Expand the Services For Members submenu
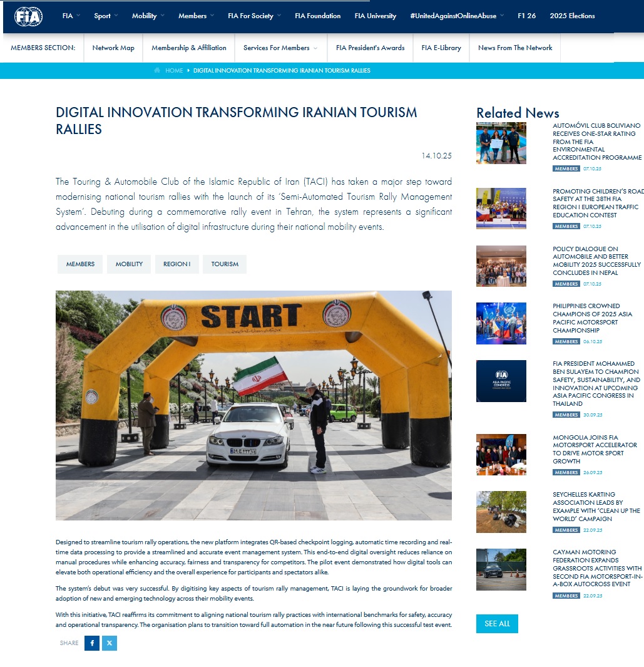Screen dimensions: 644x667 coord(280,48)
